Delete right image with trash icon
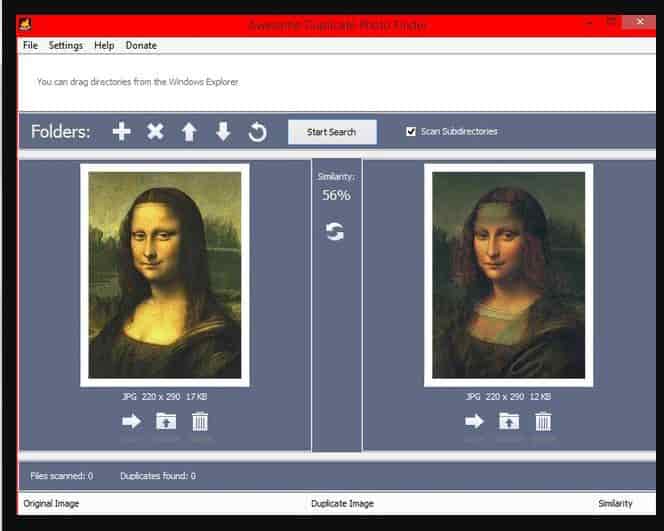This screenshot has width=664, height=531. click(543, 421)
